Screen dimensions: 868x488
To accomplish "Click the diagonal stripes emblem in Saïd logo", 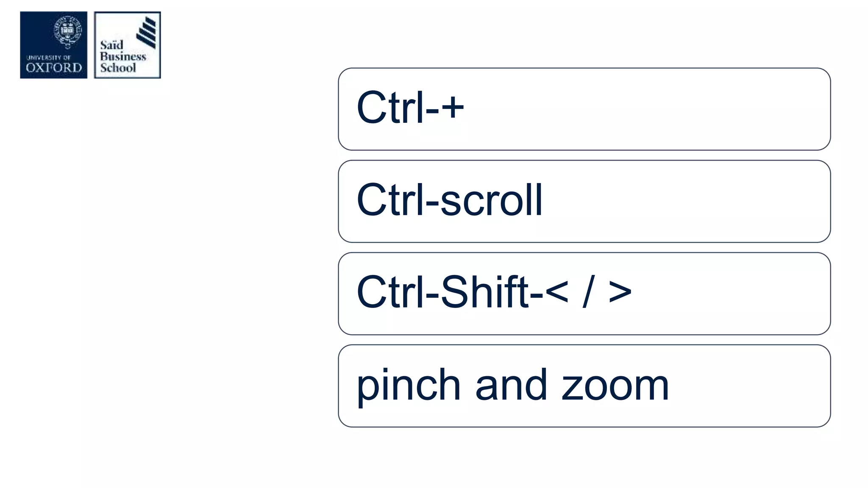I will coord(147,32).
